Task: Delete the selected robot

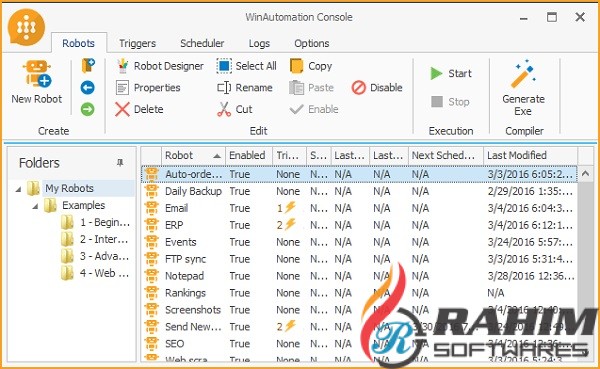Action: tap(139, 109)
